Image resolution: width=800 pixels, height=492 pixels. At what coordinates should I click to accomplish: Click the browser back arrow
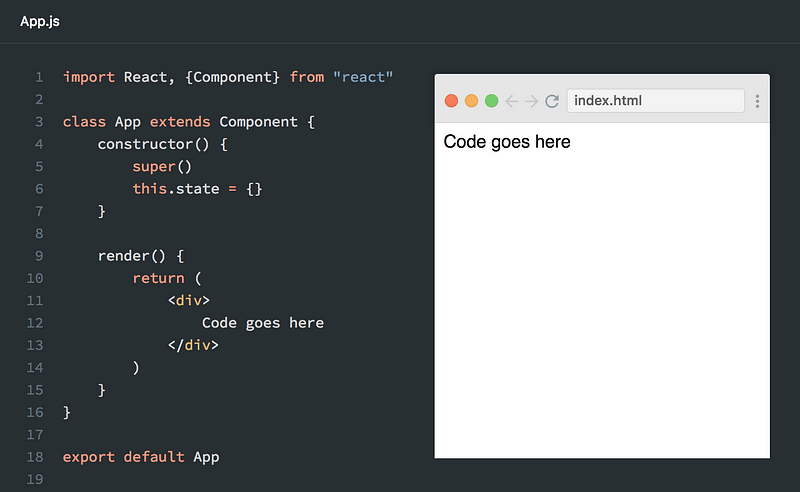point(512,101)
